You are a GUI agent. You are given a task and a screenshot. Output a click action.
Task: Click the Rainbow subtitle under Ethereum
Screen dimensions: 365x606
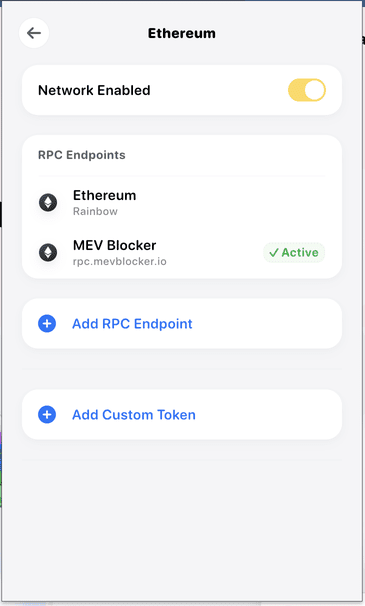pos(95,211)
